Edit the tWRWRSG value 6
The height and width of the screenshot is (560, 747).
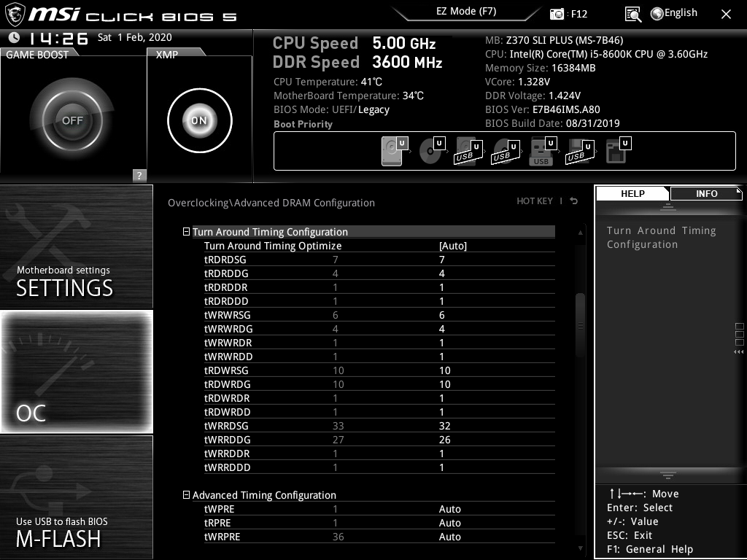[x=441, y=315]
